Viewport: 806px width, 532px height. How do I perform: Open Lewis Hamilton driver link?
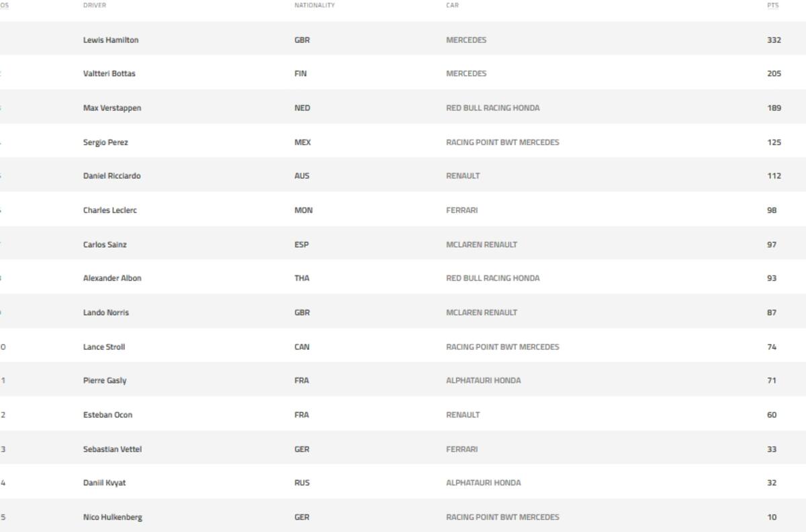111,40
